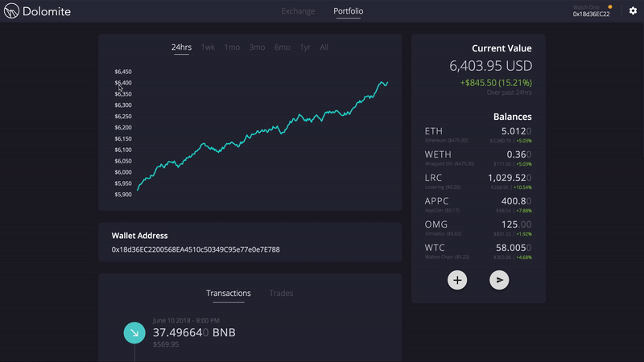Open the settings gear icon
The image size is (644, 362).
[633, 11]
